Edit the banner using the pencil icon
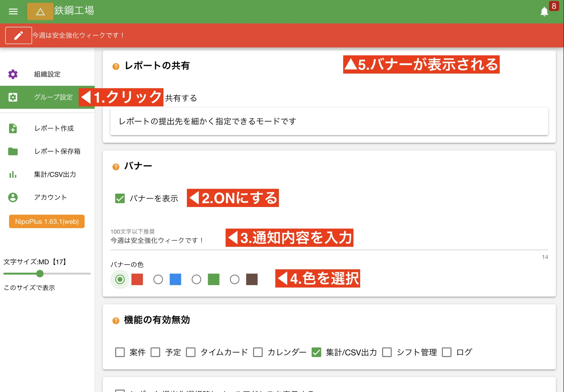The width and height of the screenshot is (564, 392). point(18,35)
